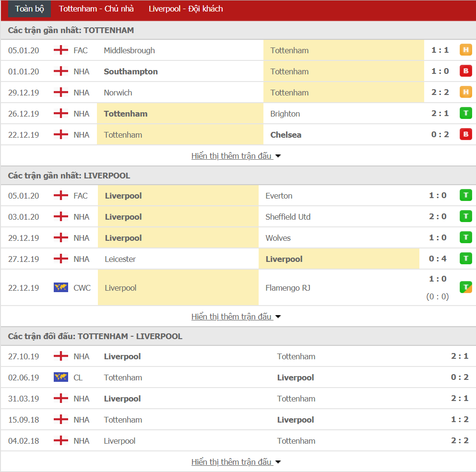Image resolution: width=476 pixels, height=472 pixels.
Task: Click Tottenham name in Chelsea match row
Action: [x=123, y=135]
